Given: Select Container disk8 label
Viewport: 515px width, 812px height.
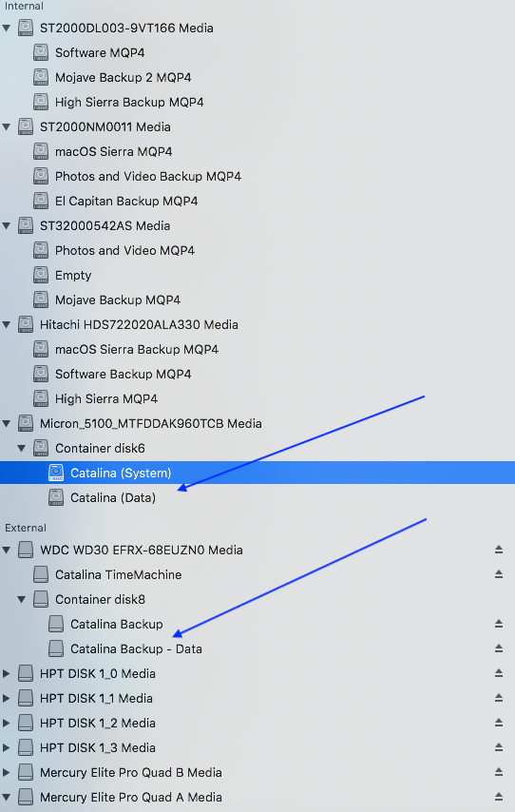Looking at the screenshot, I should (x=100, y=600).
